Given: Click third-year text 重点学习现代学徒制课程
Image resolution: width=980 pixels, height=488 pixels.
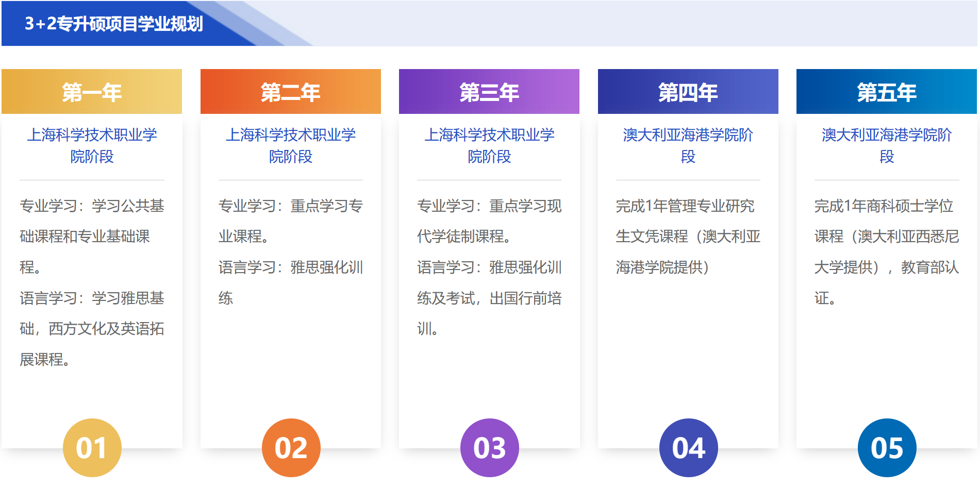Looking at the screenshot, I should point(489,221).
